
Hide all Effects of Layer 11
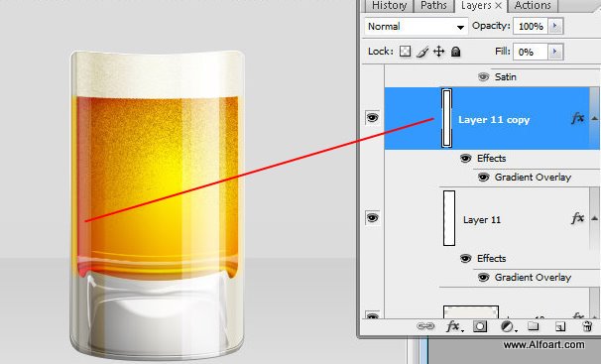coord(465,259)
